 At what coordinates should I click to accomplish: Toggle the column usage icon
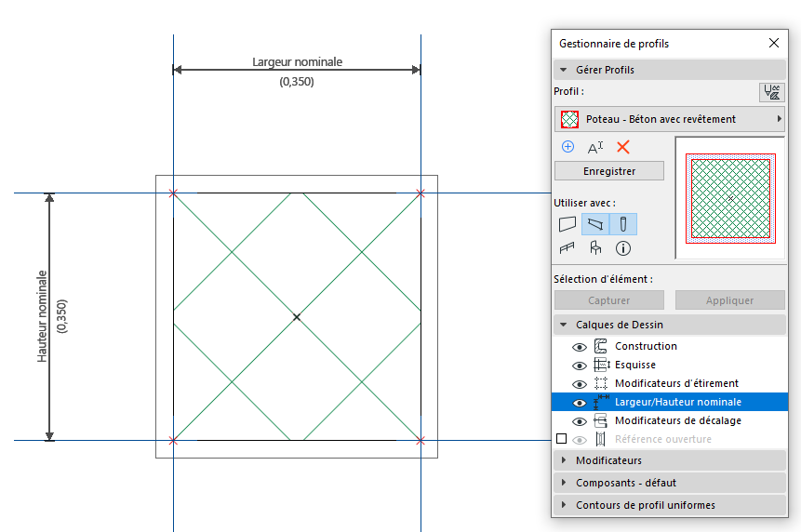tap(623, 224)
